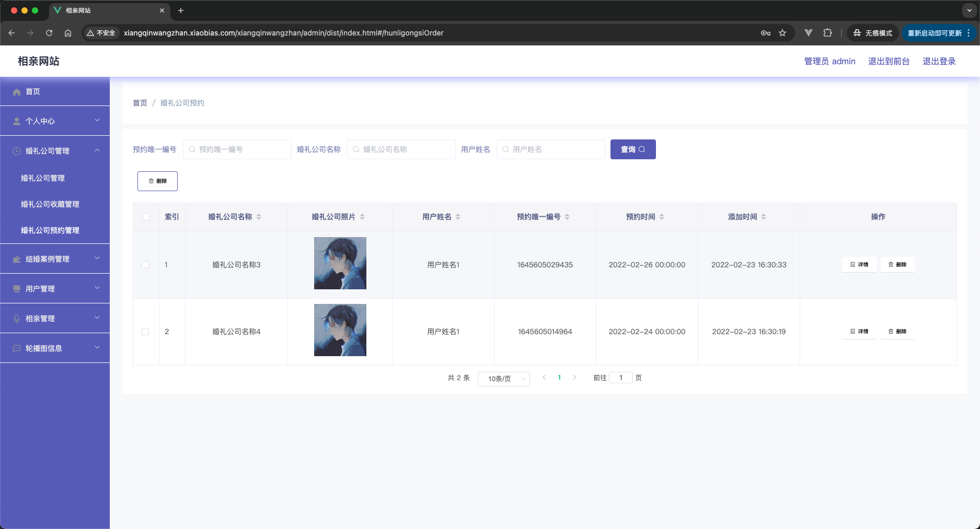
Task: Click the browser home icon
Action: [x=68, y=33]
